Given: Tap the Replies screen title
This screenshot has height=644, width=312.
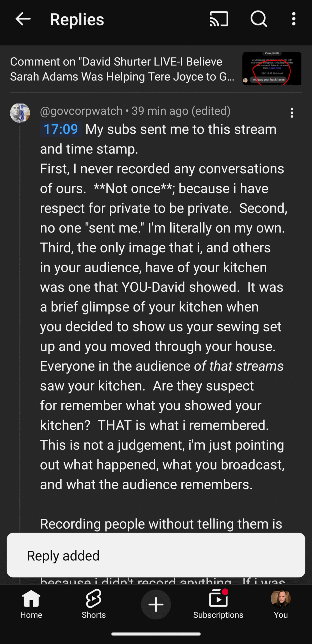Looking at the screenshot, I should click(x=77, y=19).
